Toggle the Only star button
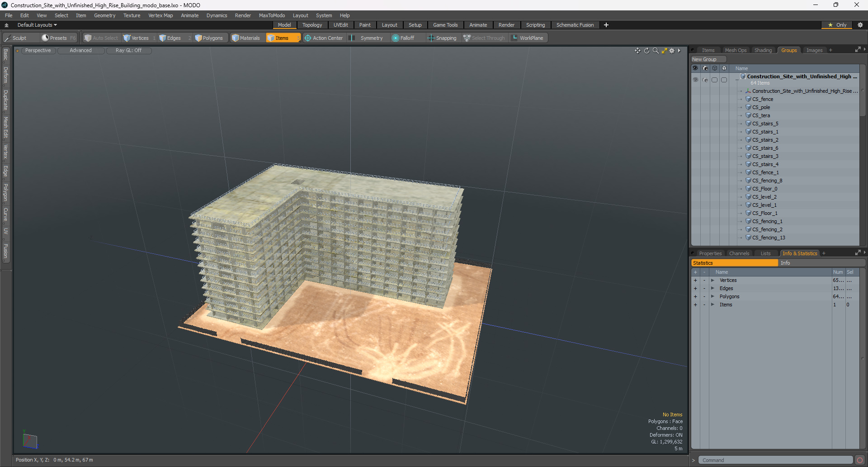This screenshot has height=467, width=868. (x=837, y=25)
